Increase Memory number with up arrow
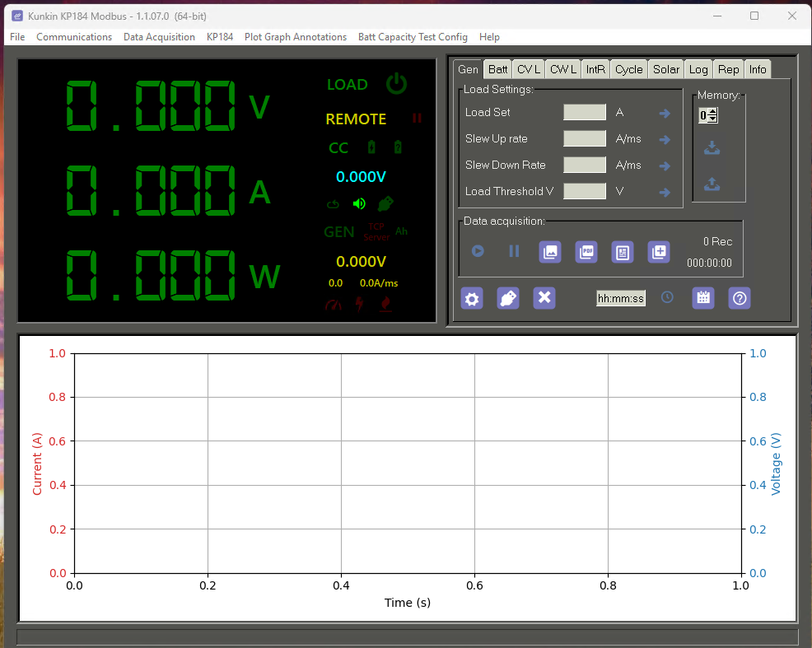Image resolution: width=812 pixels, height=648 pixels. tap(713, 112)
